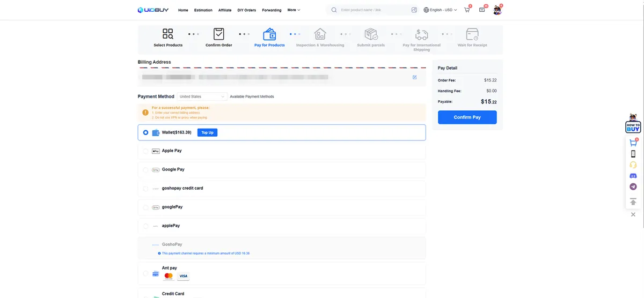Expand the More navigation menu
Screen dimensions: 644x298
point(294,10)
